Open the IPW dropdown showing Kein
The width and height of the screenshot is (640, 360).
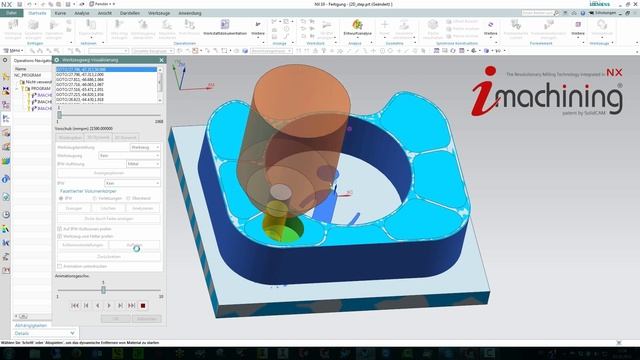click(132, 183)
